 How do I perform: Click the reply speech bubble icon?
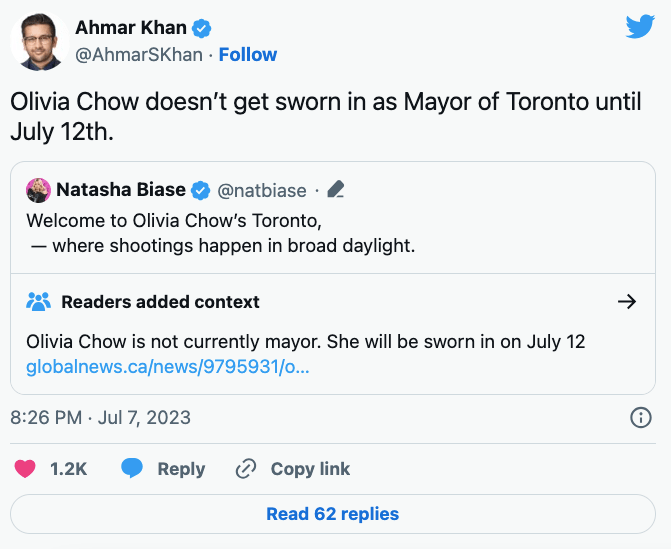[133, 469]
